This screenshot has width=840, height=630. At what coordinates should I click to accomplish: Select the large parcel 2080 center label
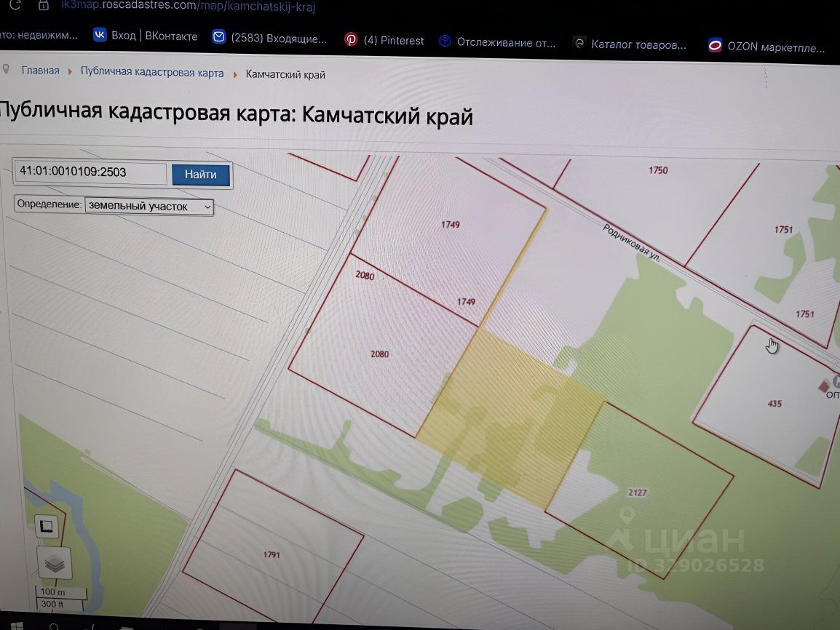379,354
